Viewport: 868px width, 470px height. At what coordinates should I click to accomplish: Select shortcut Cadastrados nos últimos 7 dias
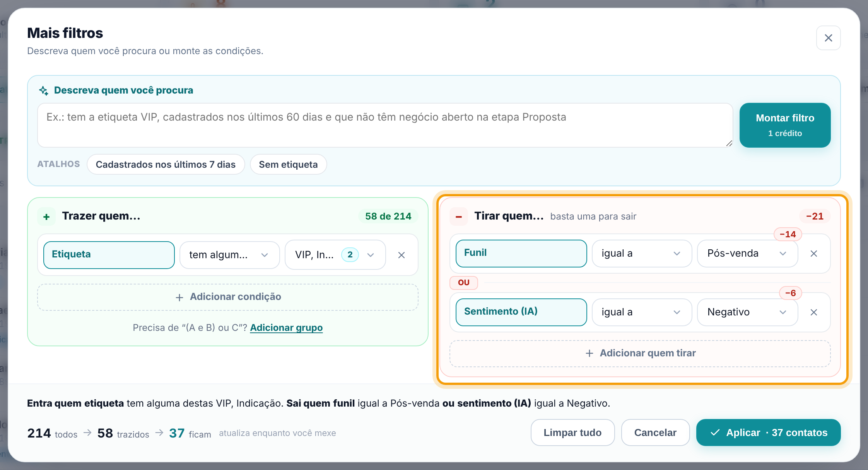click(166, 164)
